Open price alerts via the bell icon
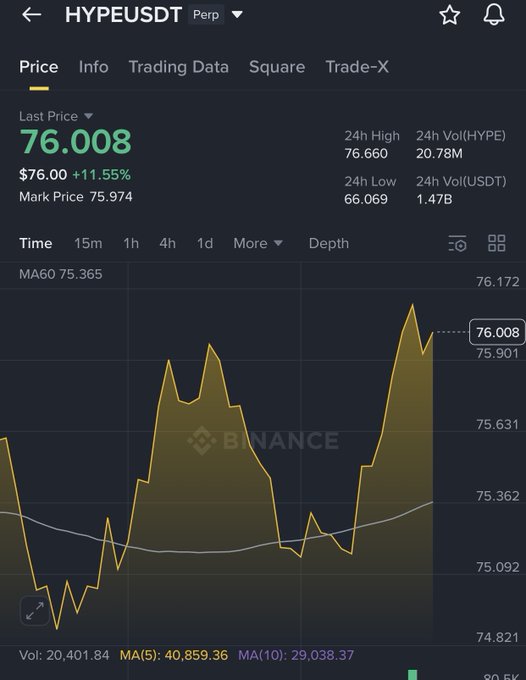 (494, 15)
